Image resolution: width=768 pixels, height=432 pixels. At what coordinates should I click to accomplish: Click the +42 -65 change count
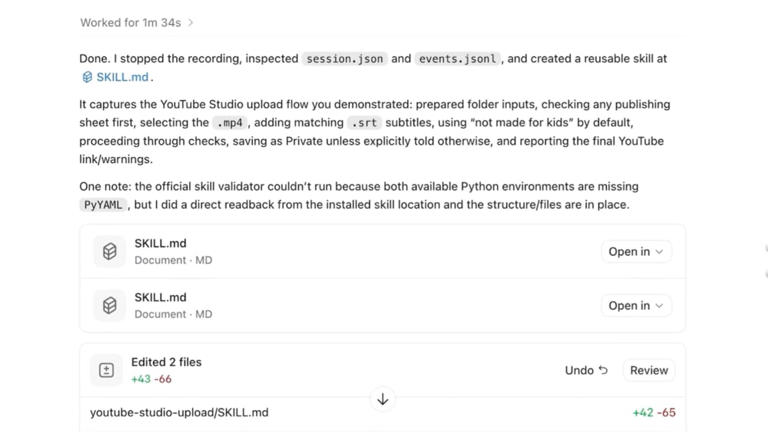click(654, 412)
